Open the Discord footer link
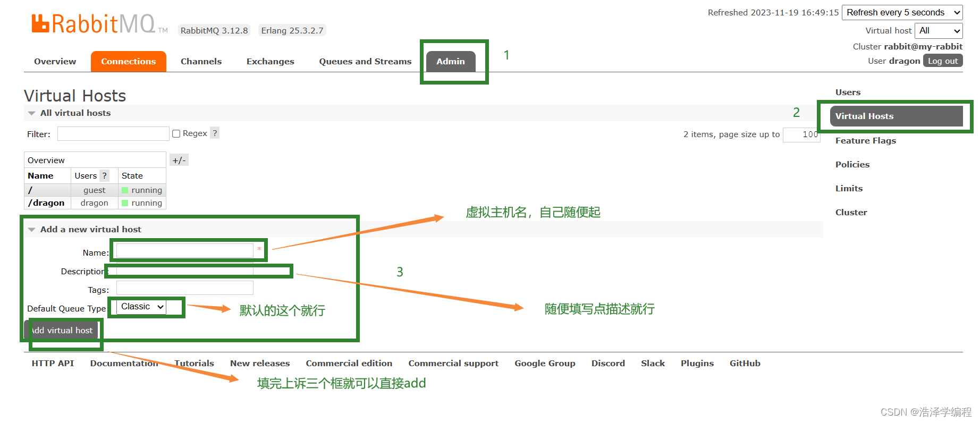This screenshot has height=422, width=980. pos(608,364)
